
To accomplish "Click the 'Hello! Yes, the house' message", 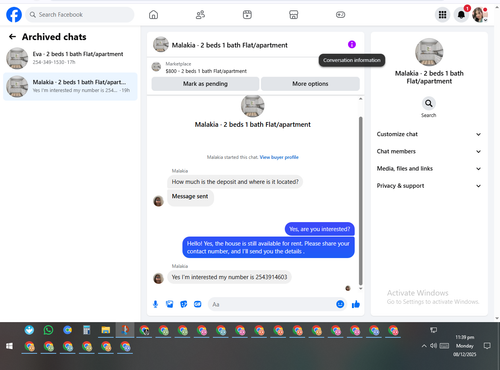I will [268, 247].
